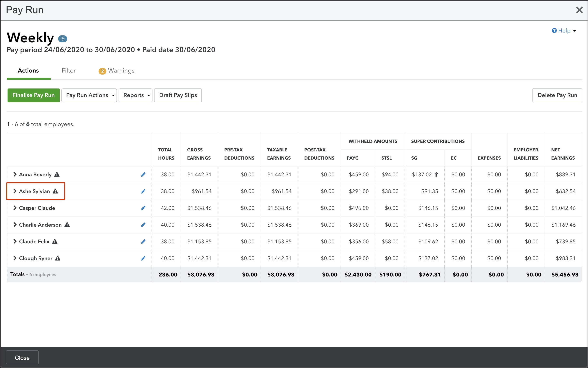Close the Pay Run dialog with X
Screen dimensions: 588x368
click(x=579, y=10)
